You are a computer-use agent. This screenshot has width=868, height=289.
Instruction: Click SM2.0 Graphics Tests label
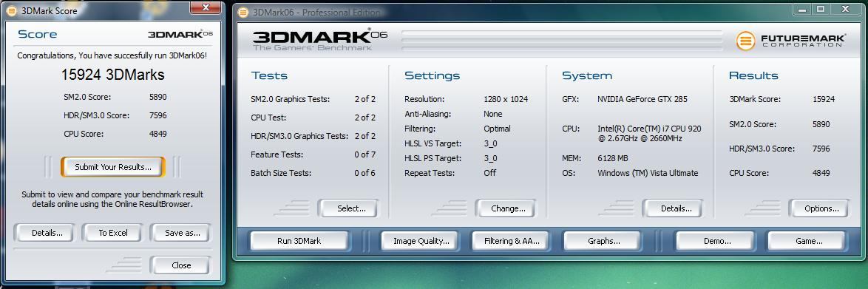click(x=290, y=99)
